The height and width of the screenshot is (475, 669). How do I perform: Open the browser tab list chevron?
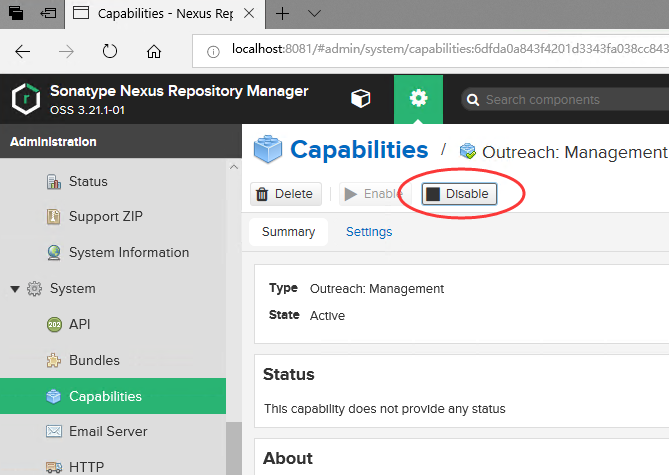coord(314,14)
